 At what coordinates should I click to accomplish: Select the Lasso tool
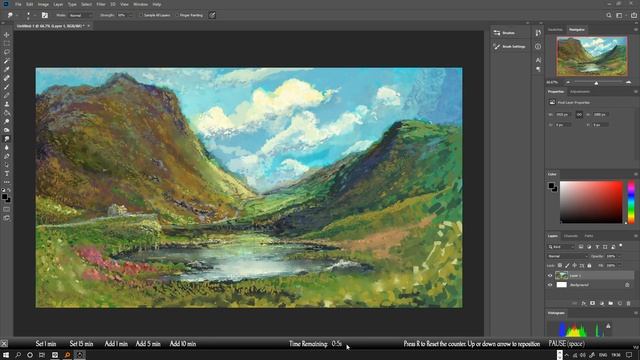7,52
